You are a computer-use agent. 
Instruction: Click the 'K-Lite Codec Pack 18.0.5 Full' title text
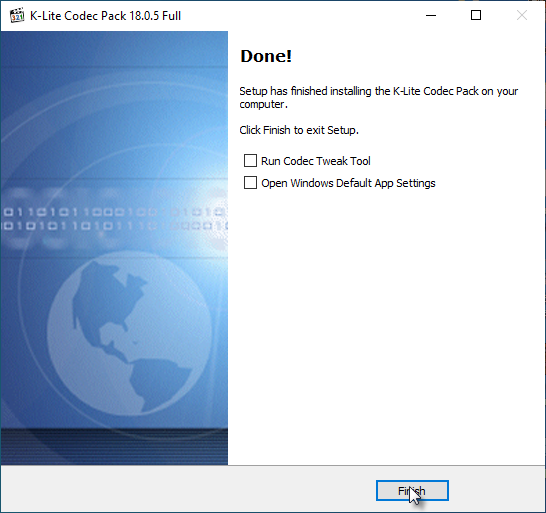click(106, 16)
